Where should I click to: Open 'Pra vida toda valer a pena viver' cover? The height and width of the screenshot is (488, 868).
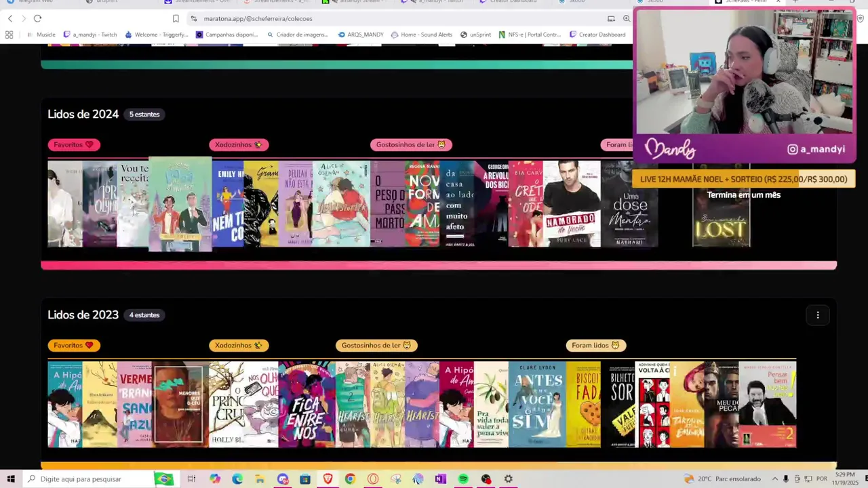pos(491,404)
